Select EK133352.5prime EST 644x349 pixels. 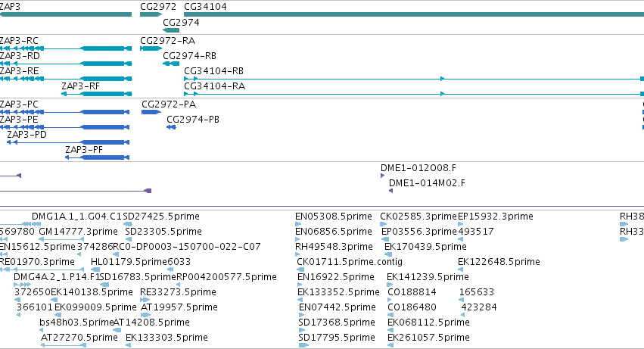(300, 300)
